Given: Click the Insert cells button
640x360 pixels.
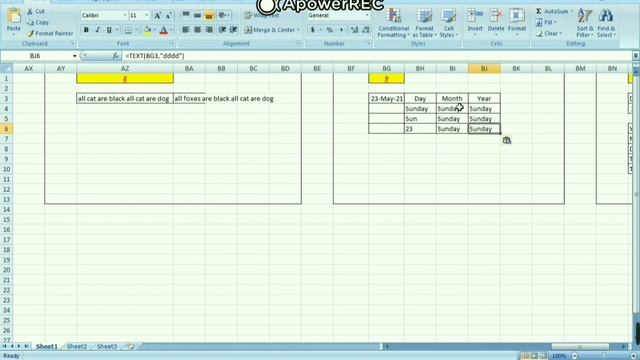Looking at the screenshot, I should coord(475,22).
